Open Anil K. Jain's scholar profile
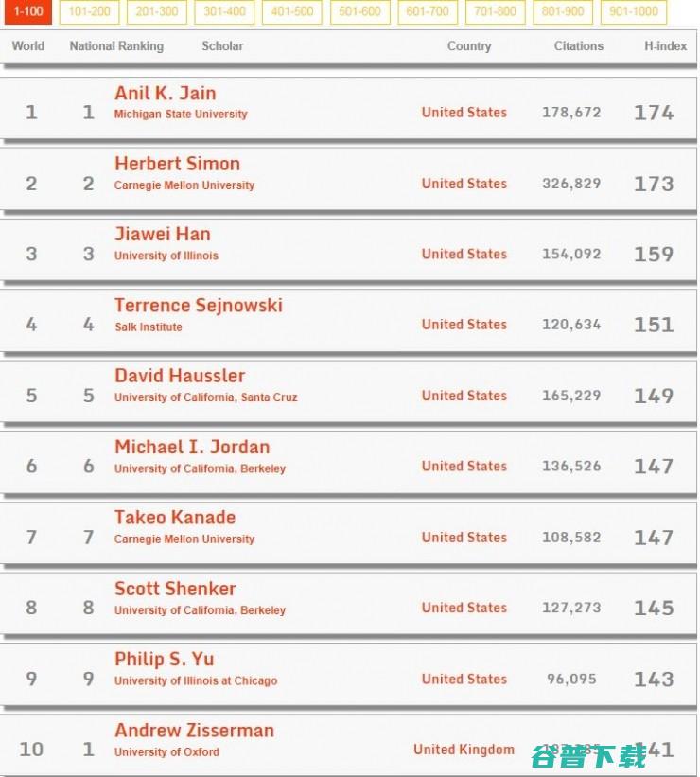Screen dimensions: 700x777 point(166,93)
